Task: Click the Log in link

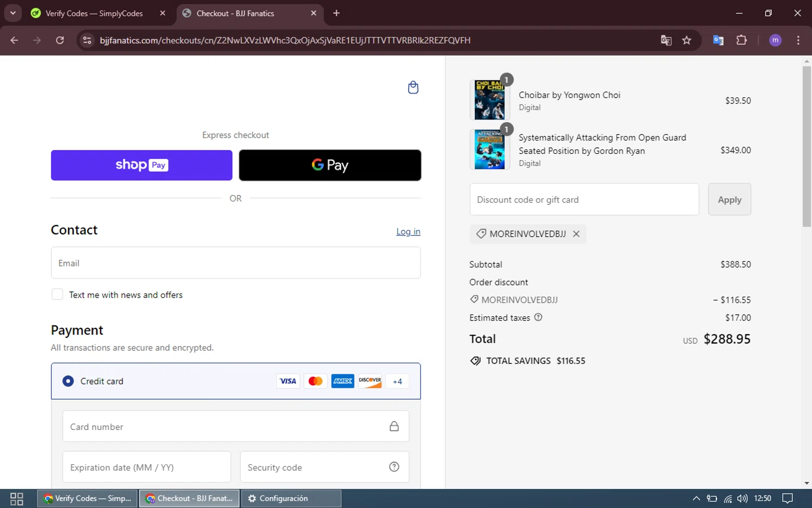Action: click(408, 231)
